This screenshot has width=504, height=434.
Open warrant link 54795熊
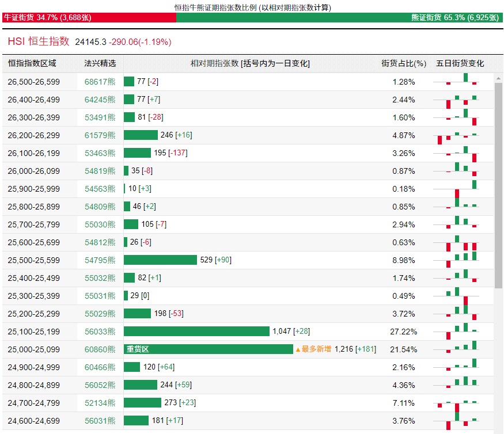100,260
